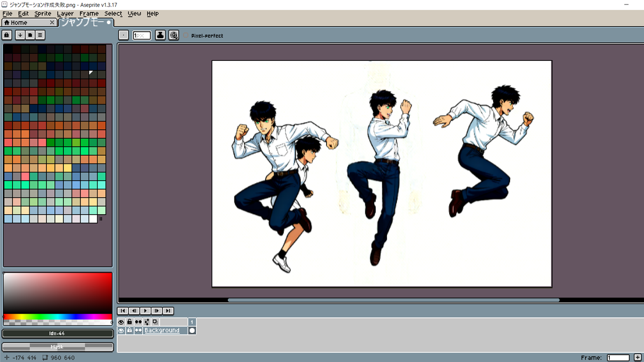
Task: Enable the Pixel-perfect checkbox
Action: pyautogui.click(x=186, y=36)
